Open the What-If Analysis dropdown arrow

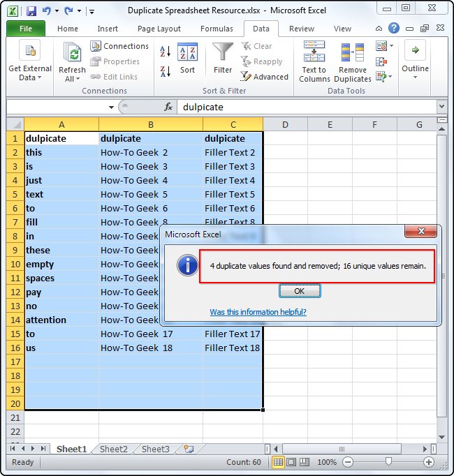point(390,76)
